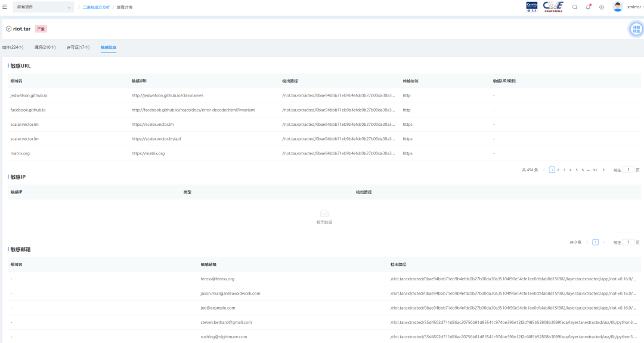Go to page 5 of sensitive URL list

tap(576, 169)
